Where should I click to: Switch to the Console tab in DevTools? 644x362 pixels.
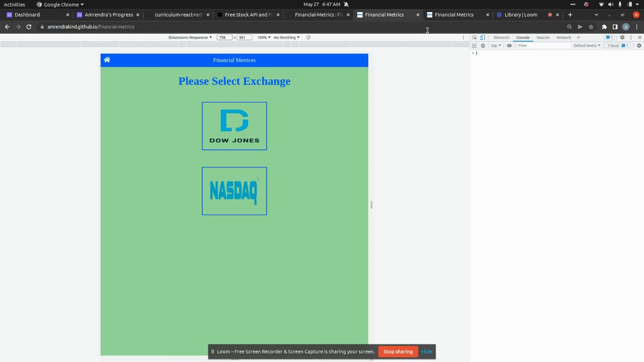tap(523, 37)
